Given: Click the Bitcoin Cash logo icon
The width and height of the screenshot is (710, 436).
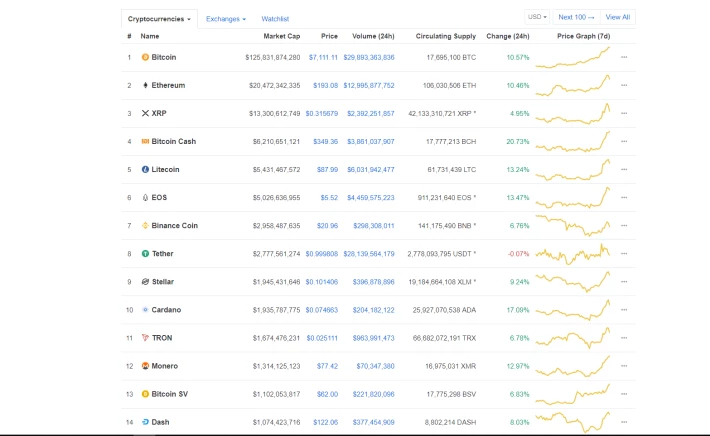Looking at the screenshot, I should (145, 141).
